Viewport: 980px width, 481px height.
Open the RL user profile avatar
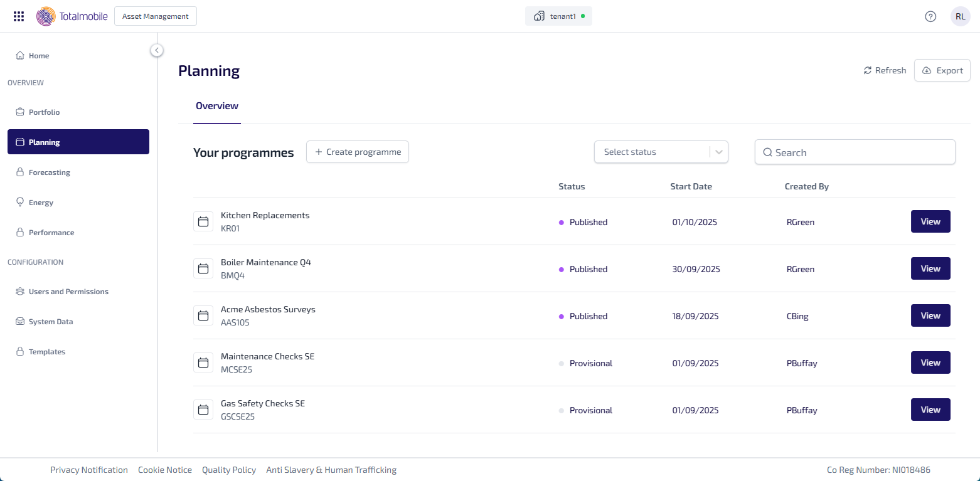960,16
